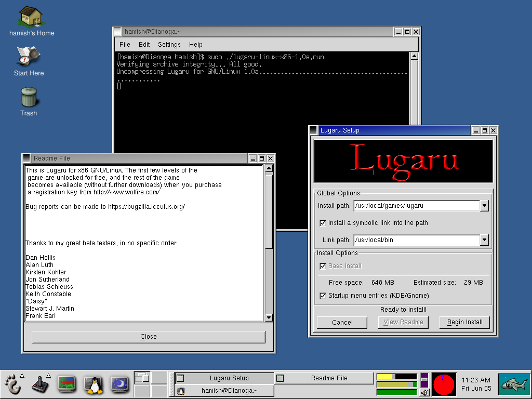Click the View Readme button
The width and height of the screenshot is (532, 399).
(403, 322)
